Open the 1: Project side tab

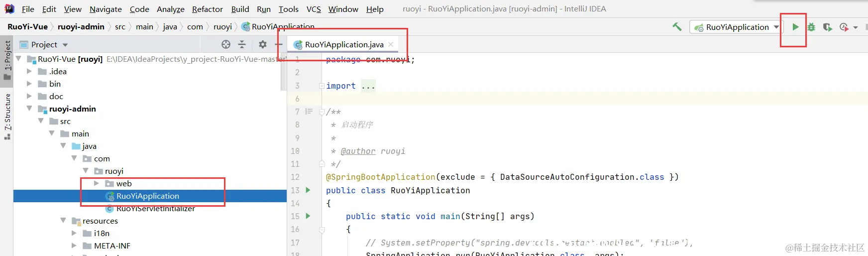7,60
